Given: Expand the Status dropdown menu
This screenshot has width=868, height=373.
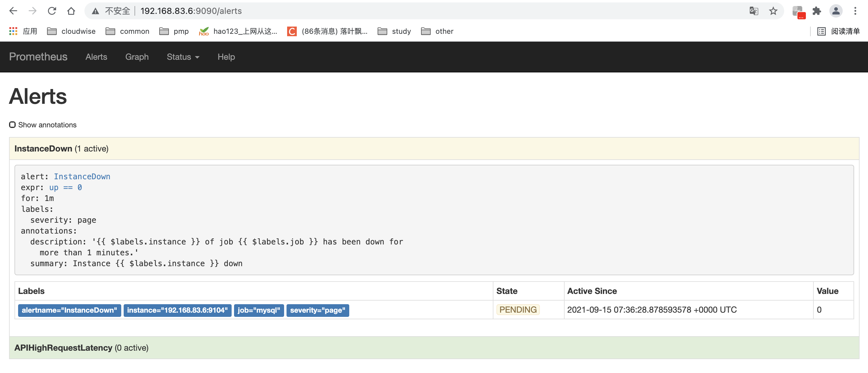Looking at the screenshot, I should tap(183, 57).
